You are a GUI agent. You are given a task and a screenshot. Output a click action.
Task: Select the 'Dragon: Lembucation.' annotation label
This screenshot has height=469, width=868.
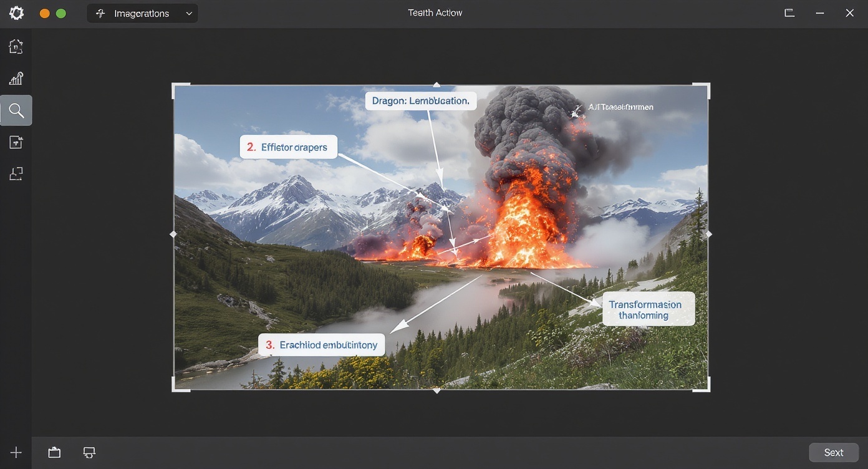point(421,101)
